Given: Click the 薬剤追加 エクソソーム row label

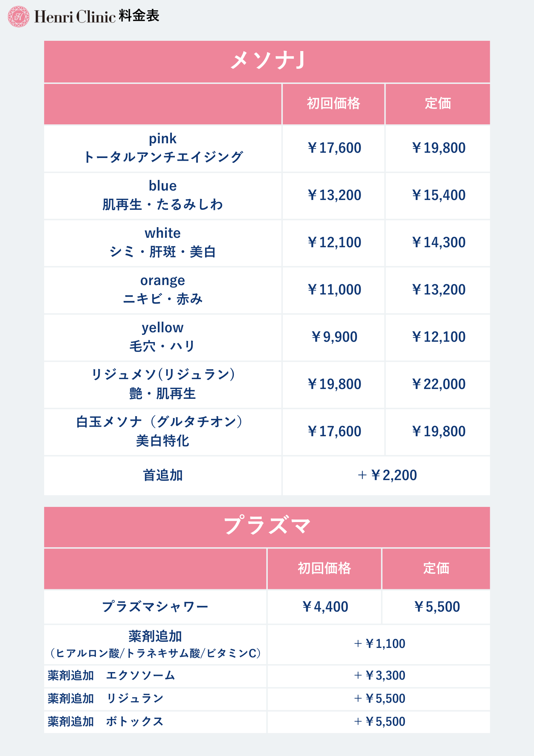Looking at the screenshot, I should click(x=111, y=675).
